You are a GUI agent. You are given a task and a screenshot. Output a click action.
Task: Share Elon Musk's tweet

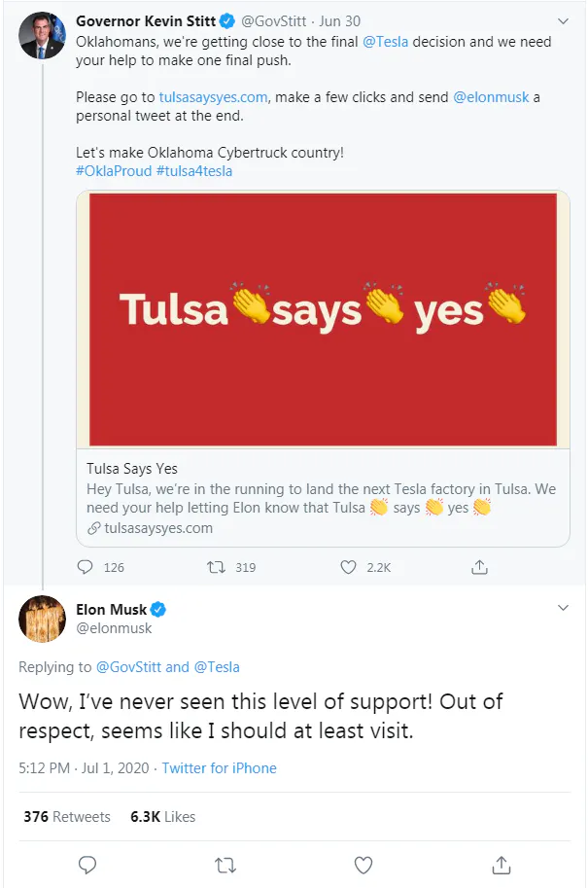click(502, 864)
